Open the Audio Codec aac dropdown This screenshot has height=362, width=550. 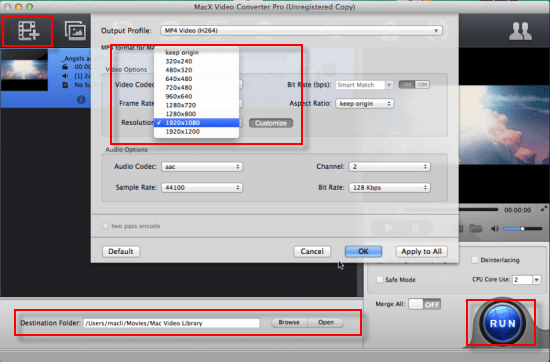202,167
